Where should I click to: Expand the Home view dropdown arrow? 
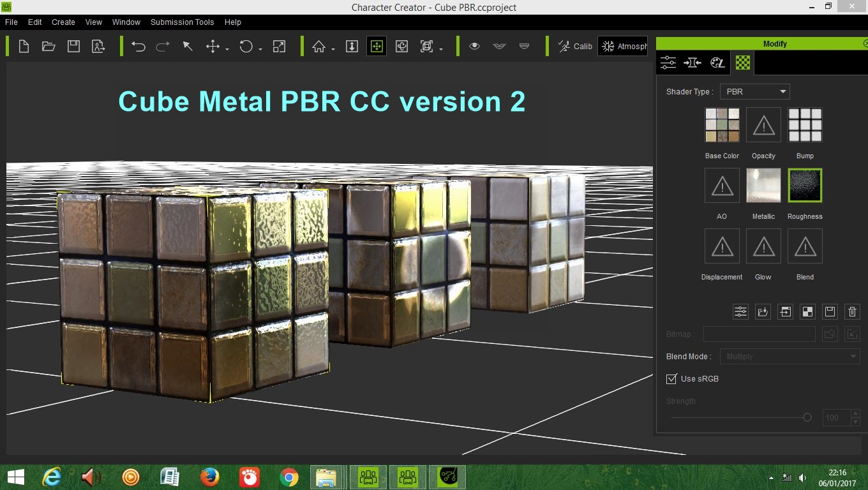coord(333,48)
